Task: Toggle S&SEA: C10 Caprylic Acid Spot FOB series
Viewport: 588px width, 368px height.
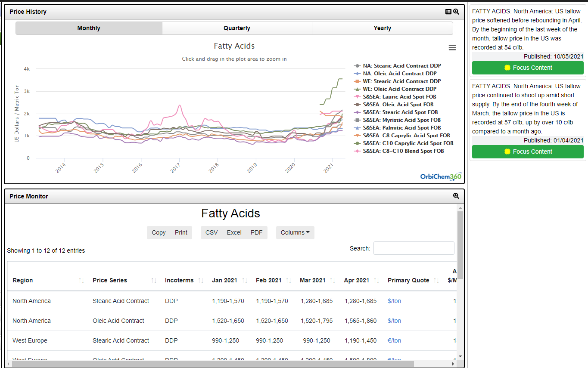Action: [x=404, y=143]
